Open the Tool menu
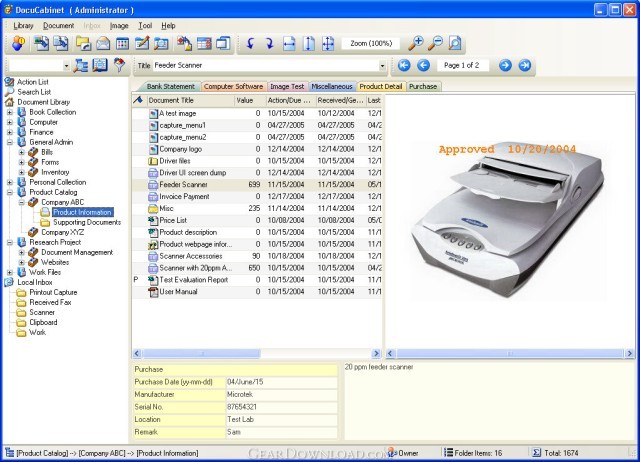 coord(145,26)
